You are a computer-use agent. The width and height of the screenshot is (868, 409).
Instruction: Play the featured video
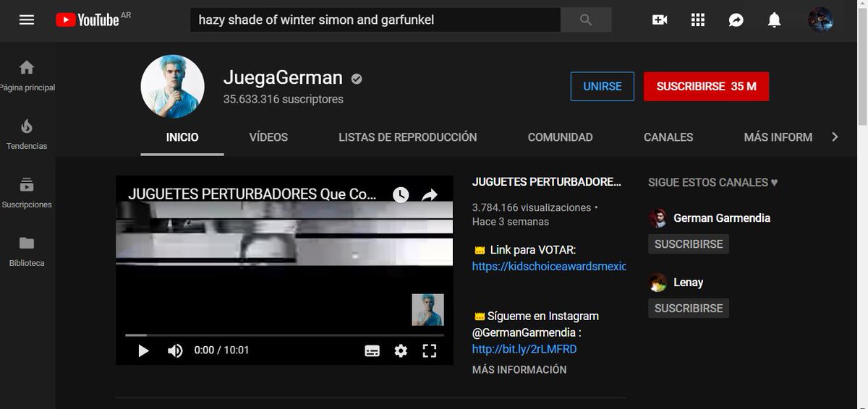point(143,350)
